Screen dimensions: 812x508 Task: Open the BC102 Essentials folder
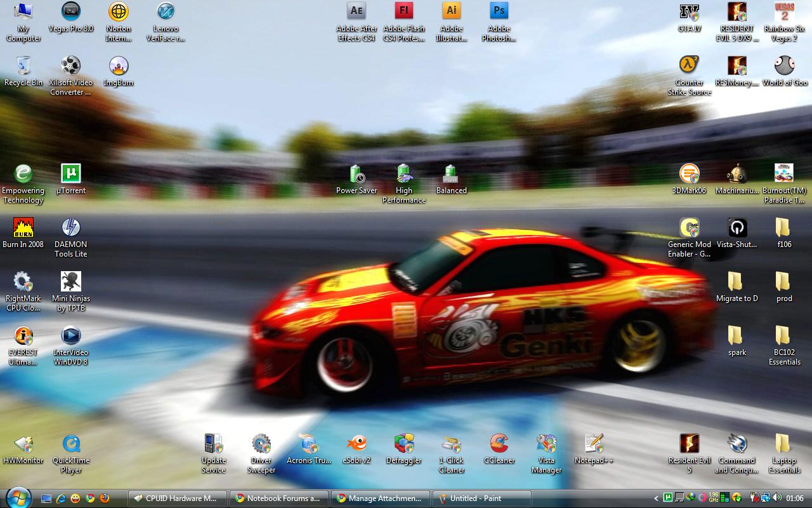click(x=785, y=345)
